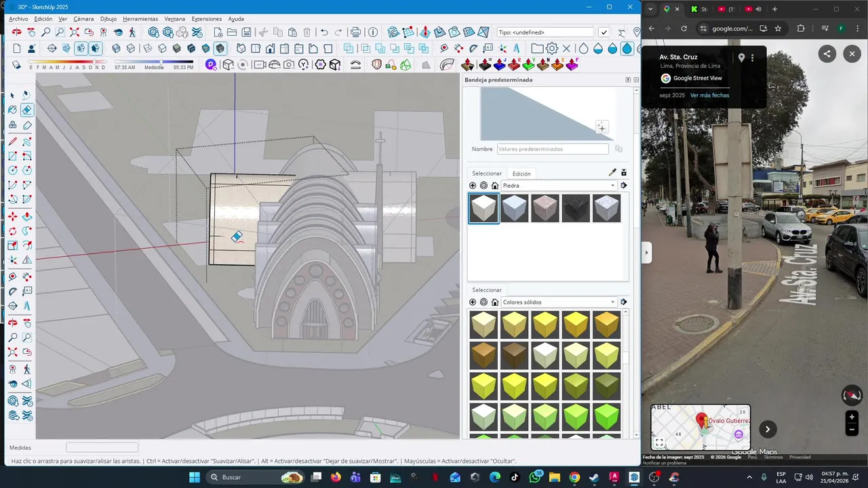Switch to the Edición tab in Materials
Screen dimensions: 868x488
[521, 174]
